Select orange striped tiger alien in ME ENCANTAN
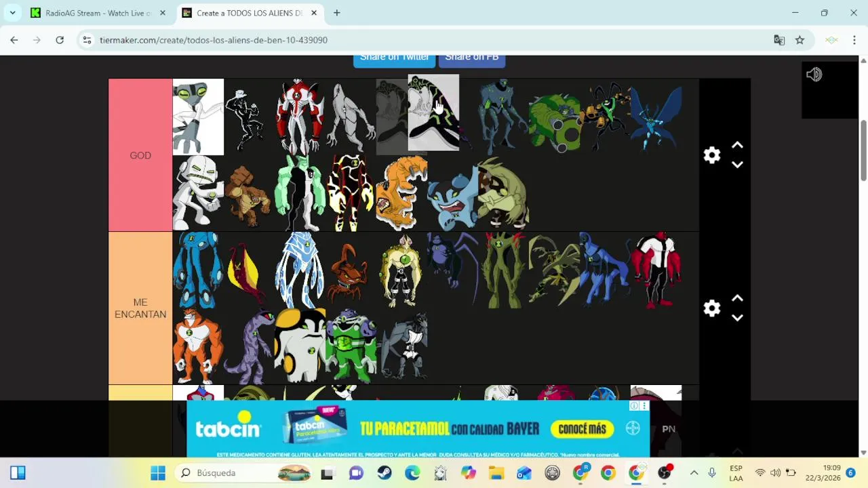Screen dimensions: 868x488 [198, 346]
